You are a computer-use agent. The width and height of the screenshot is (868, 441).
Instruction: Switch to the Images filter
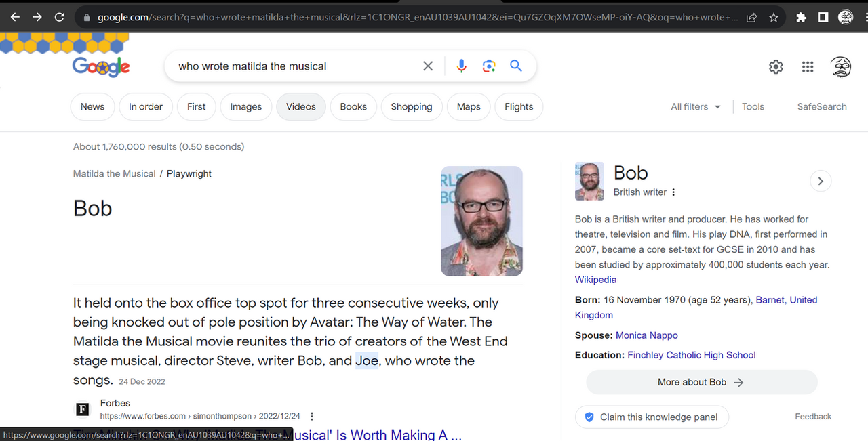(x=245, y=107)
